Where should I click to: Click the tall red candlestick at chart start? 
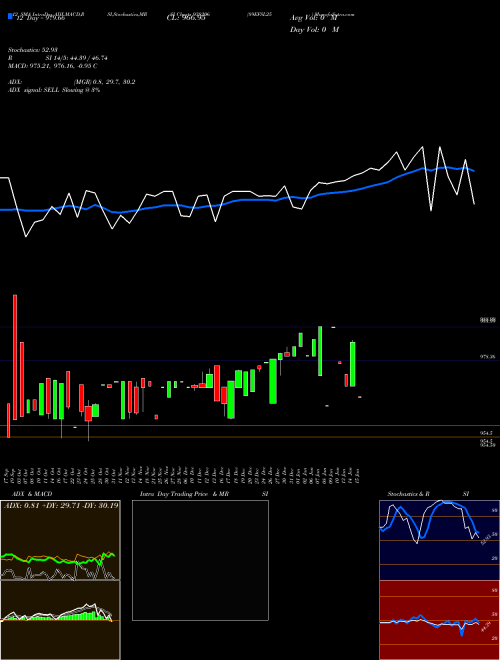pos(15,357)
